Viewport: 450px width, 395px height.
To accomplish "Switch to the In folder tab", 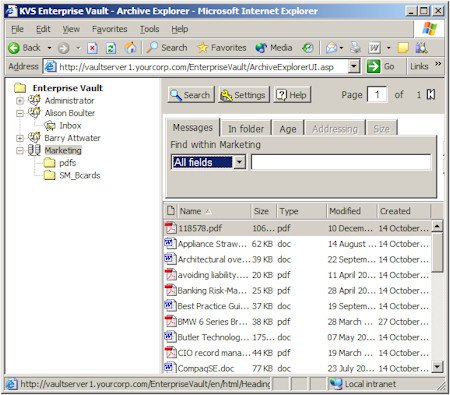I will pyautogui.click(x=246, y=129).
